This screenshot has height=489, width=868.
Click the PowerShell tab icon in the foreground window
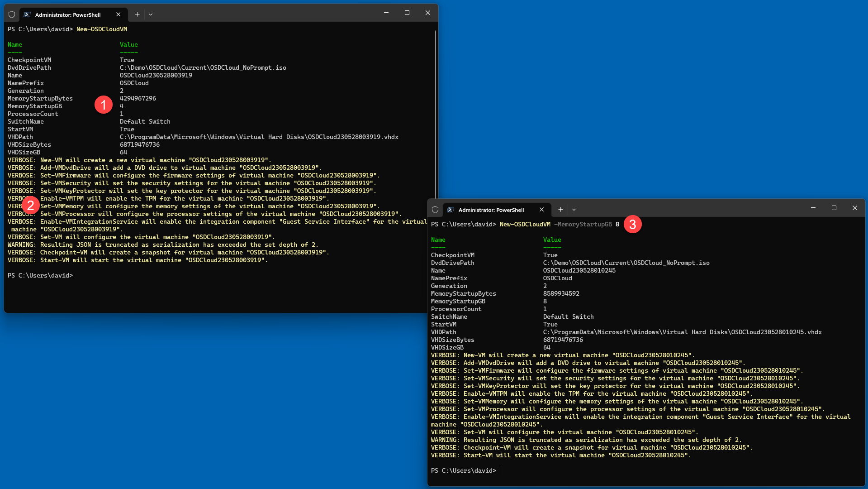coord(451,210)
